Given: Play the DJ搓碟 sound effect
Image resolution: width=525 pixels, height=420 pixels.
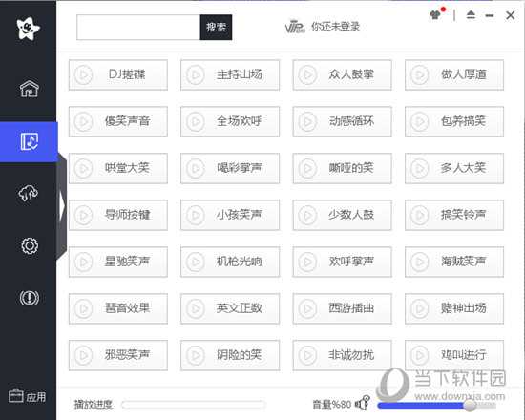Looking at the screenshot, I should click(118, 74).
